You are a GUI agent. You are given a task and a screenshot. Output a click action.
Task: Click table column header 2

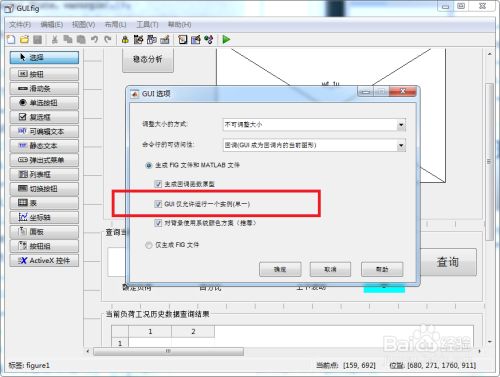pyautogui.click(x=193, y=331)
